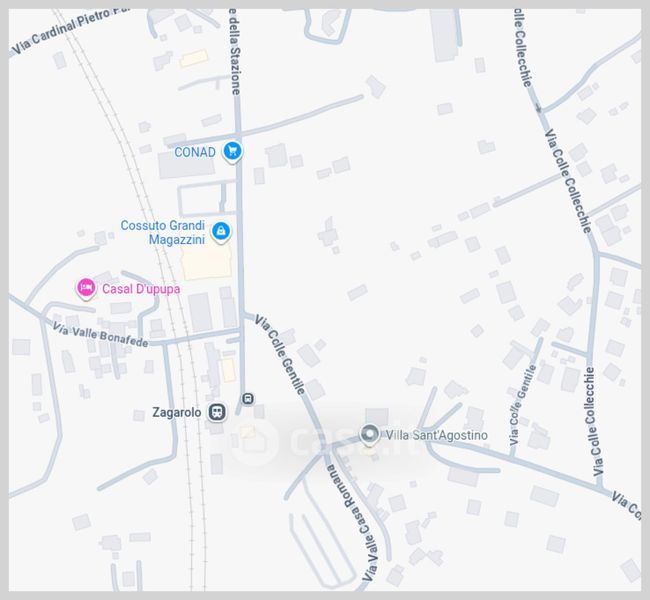This screenshot has height=600, width=650.
Task: Click the Zagarolo train station icon
Action: pyautogui.click(x=216, y=412)
